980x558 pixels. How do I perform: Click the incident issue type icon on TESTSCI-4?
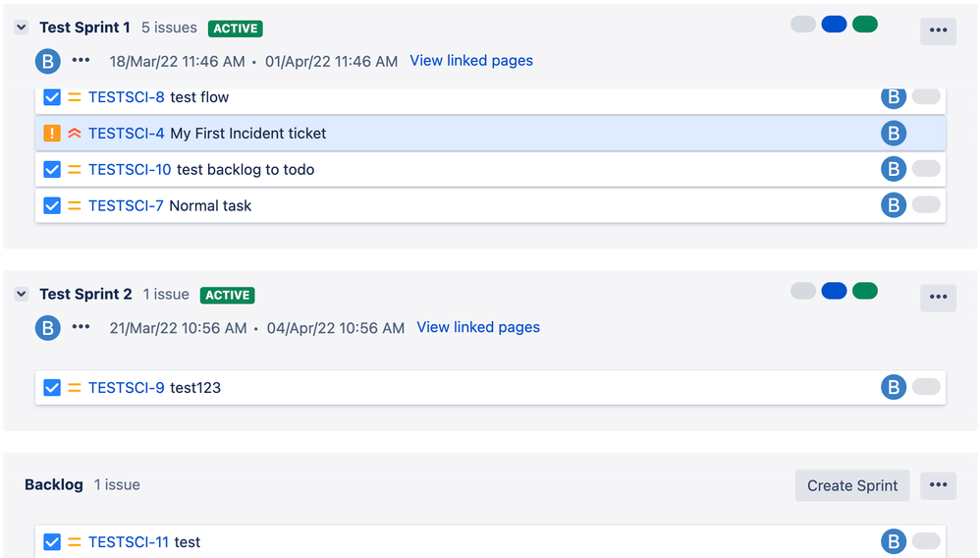pyautogui.click(x=52, y=134)
